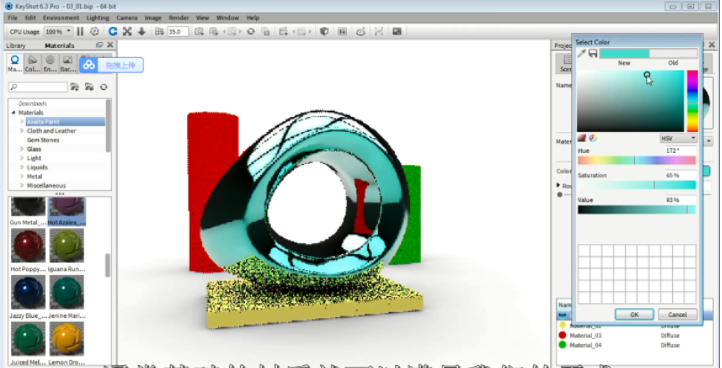Select the eyedropper color picker tool
This screenshot has height=368, width=722.
[x=582, y=53]
